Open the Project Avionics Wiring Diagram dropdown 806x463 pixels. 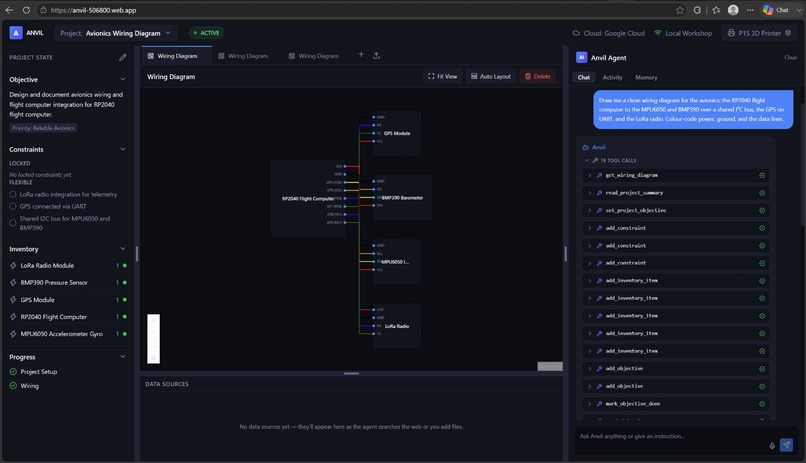pyautogui.click(x=116, y=33)
